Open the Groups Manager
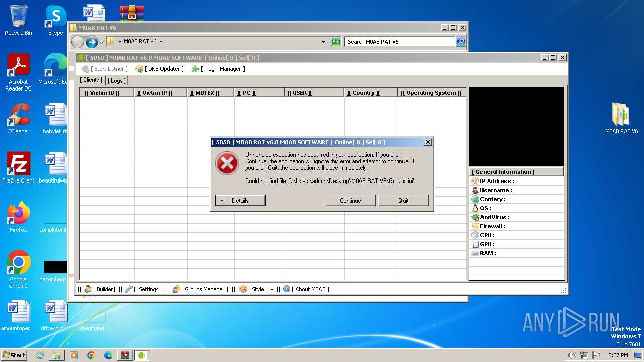Image resolution: width=644 pixels, height=362 pixels. (x=201, y=289)
